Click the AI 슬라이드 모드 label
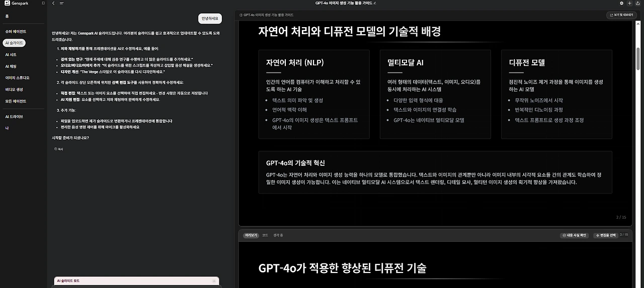 click(68, 281)
